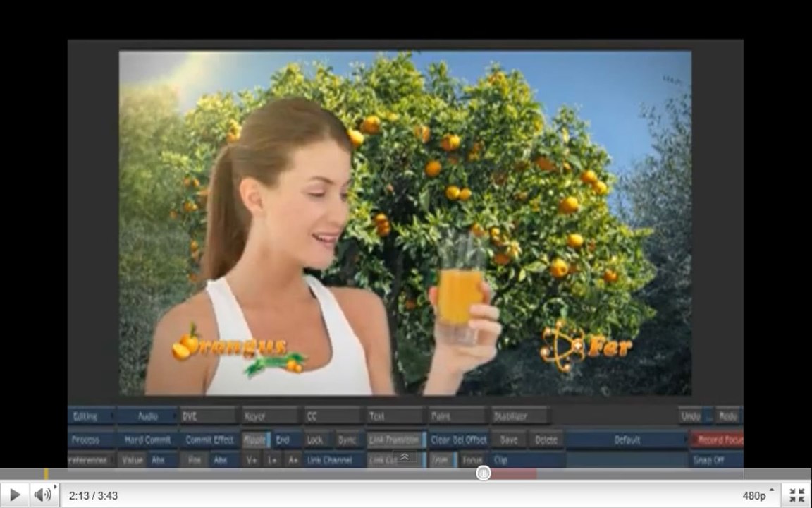Image resolution: width=812 pixels, height=508 pixels.
Task: Toggle Link Transition
Action: click(396, 440)
